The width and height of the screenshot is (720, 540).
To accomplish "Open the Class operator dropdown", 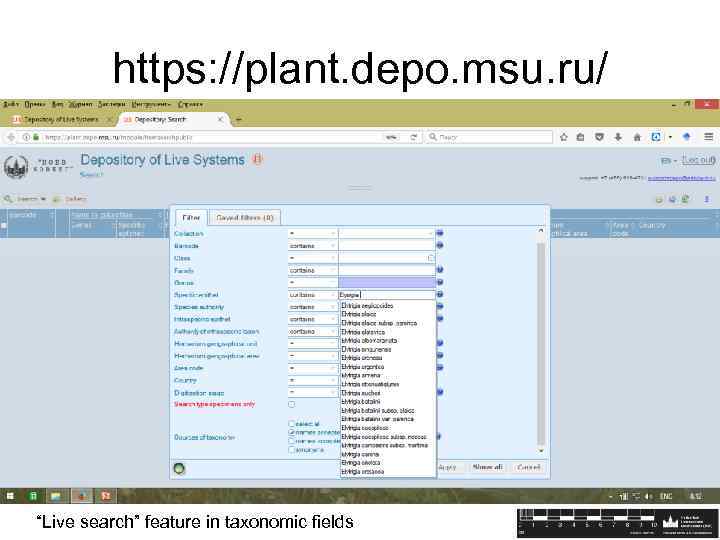I will (313, 258).
